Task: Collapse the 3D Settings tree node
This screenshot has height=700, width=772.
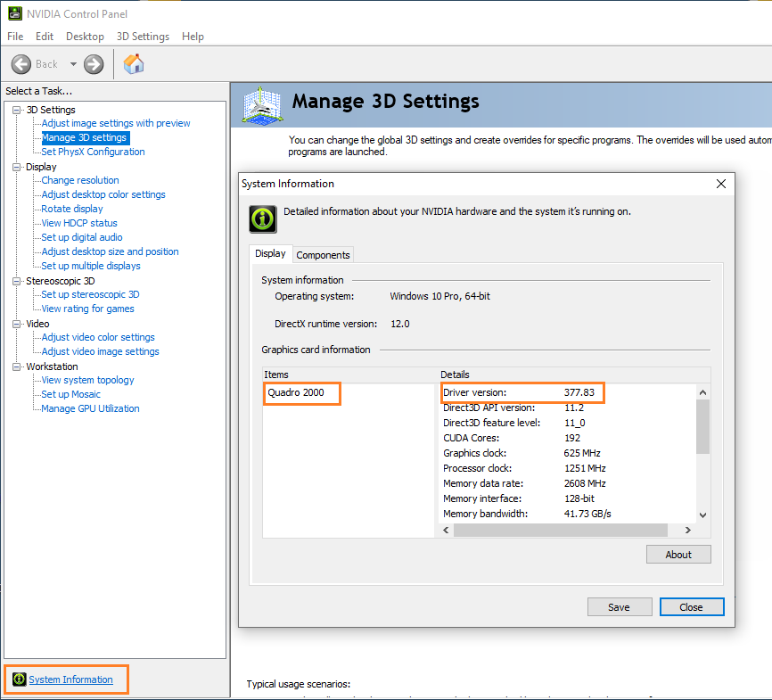Action: [x=17, y=110]
